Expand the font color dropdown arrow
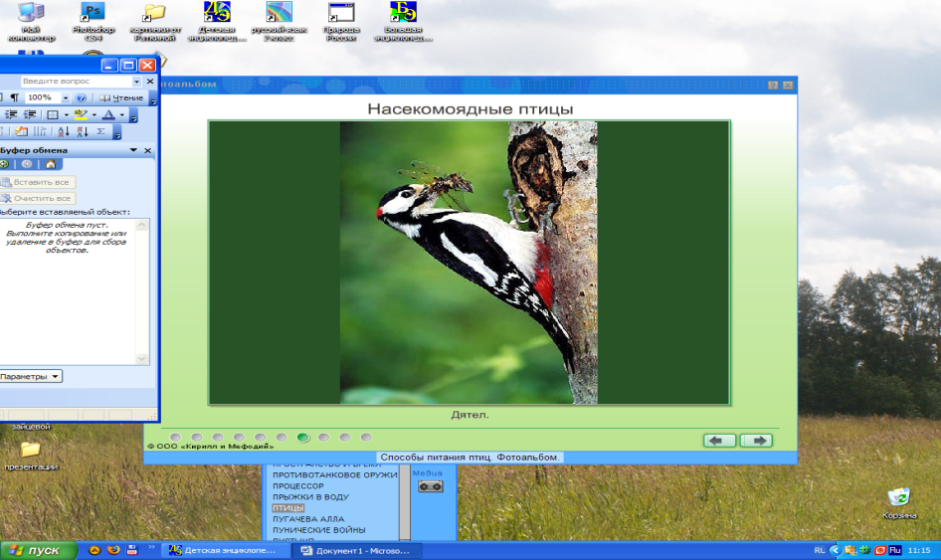 (x=121, y=114)
